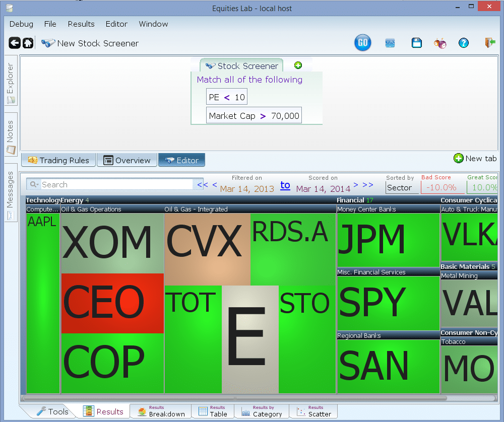Click the 'to' date range link
This screenshot has width=504, height=422.
click(x=285, y=185)
